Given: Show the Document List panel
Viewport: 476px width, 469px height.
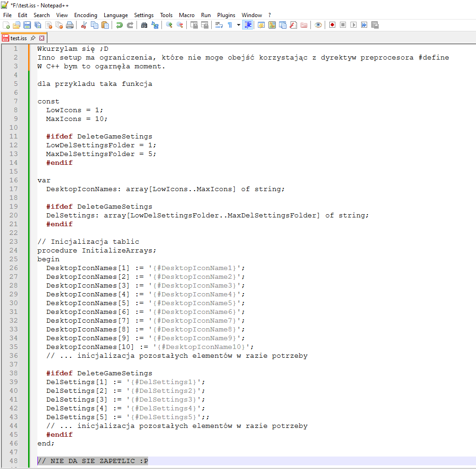Looking at the screenshot, I should (283, 25).
